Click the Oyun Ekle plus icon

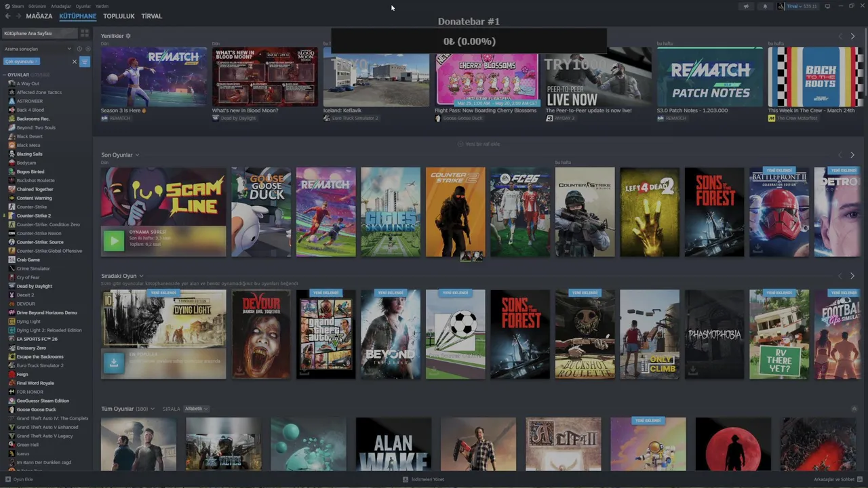(x=9, y=479)
